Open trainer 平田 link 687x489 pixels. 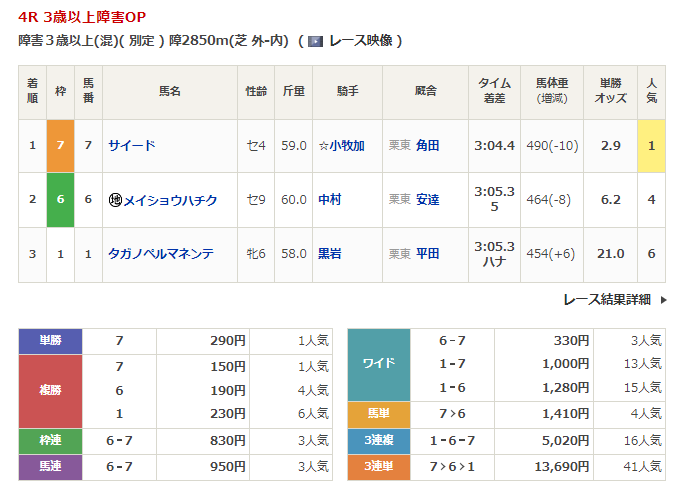pyautogui.click(x=427, y=254)
